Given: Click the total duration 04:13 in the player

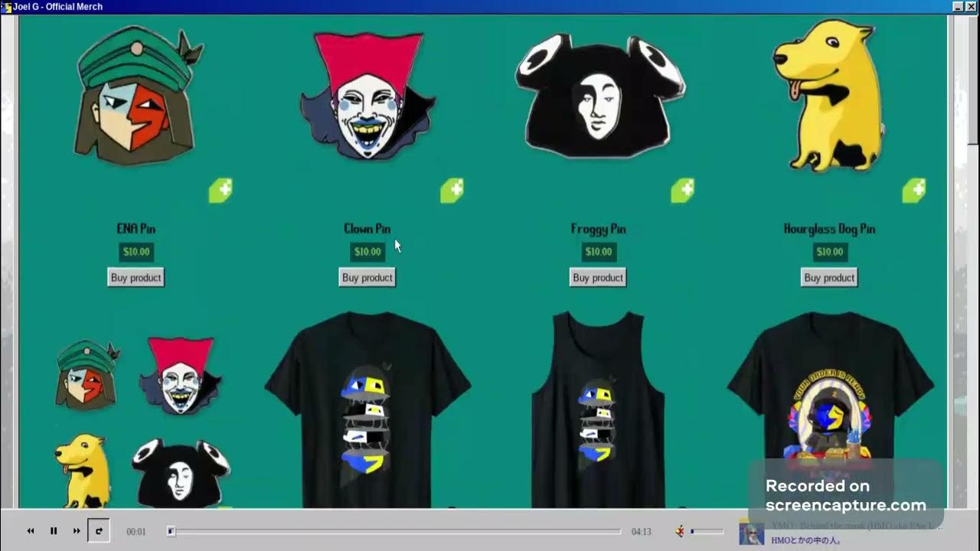Looking at the screenshot, I should (x=641, y=532).
